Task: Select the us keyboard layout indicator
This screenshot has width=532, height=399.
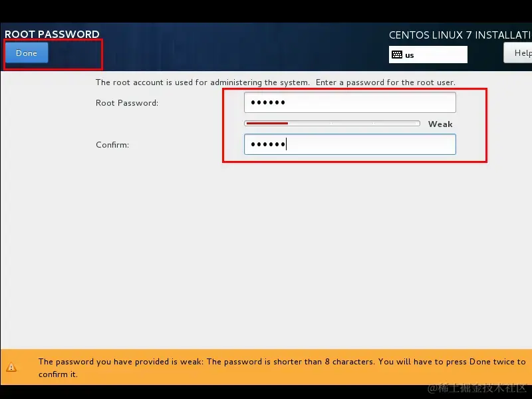Action: coord(428,55)
